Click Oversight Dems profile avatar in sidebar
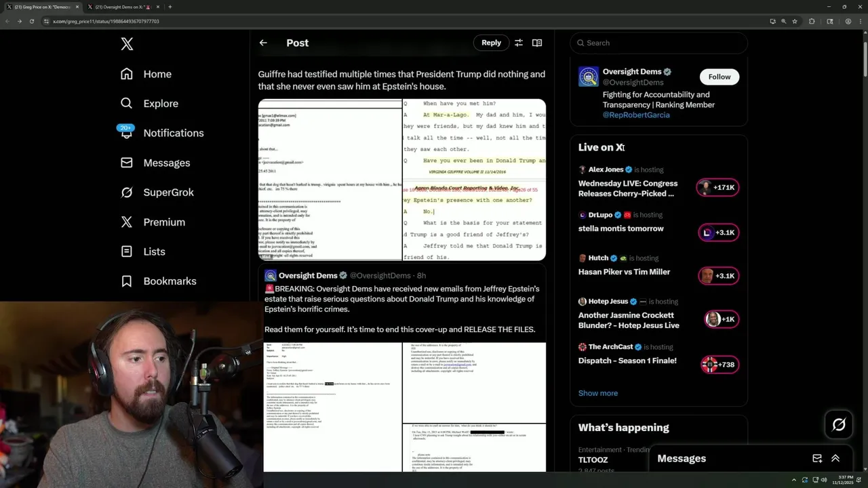This screenshot has height=488, width=868. [589, 77]
